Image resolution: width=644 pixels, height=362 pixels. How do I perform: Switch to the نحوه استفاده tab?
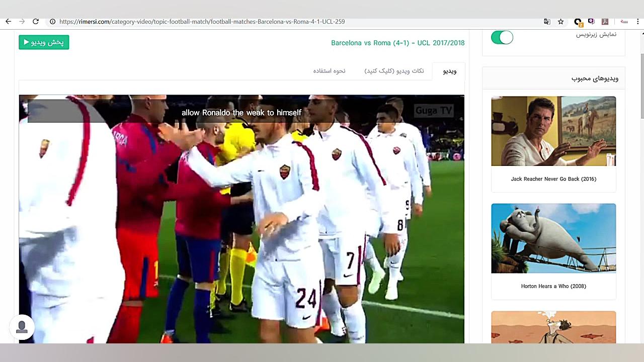(x=330, y=71)
